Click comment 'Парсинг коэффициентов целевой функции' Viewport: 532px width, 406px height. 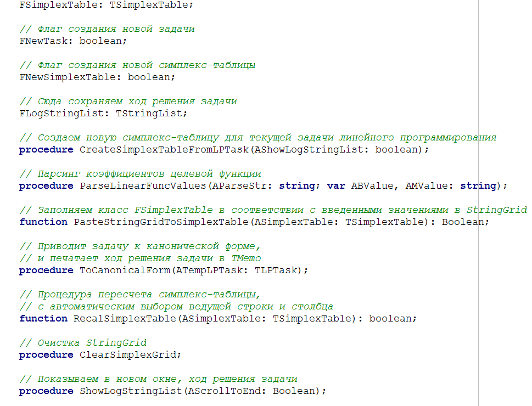coord(140,174)
